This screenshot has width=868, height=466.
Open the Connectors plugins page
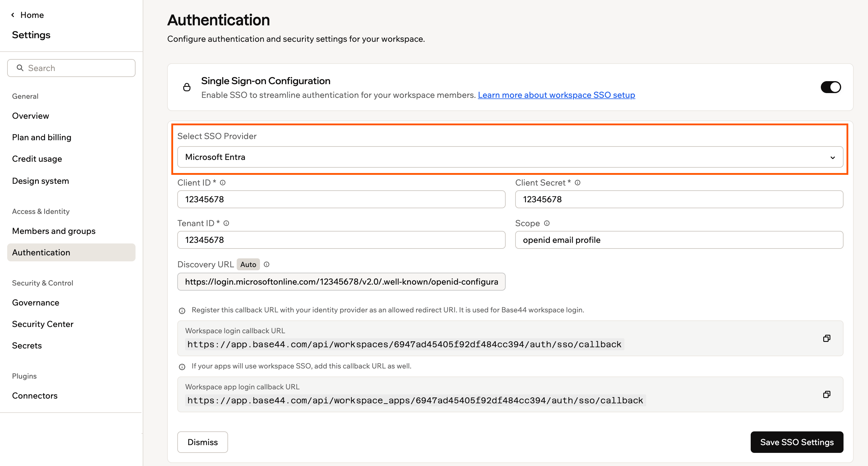point(35,396)
